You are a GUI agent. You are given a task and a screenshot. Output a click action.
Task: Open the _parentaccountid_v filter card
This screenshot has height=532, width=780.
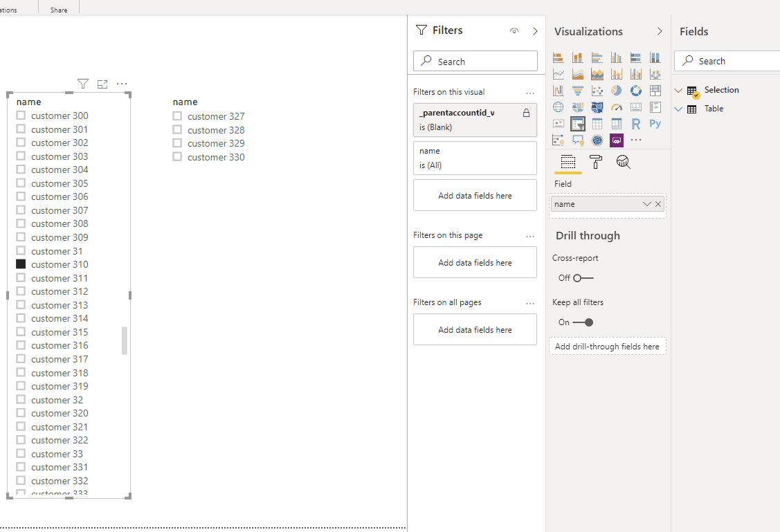click(x=475, y=120)
